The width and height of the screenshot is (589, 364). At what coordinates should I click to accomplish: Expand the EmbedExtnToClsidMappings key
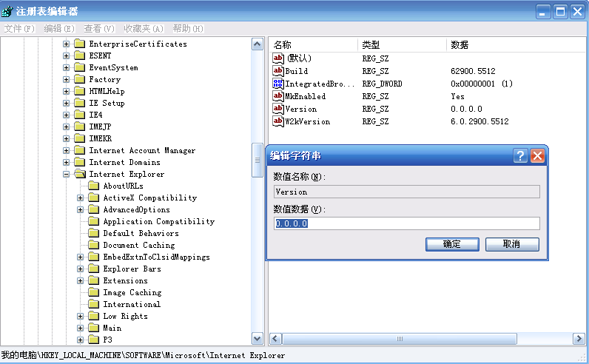pos(81,257)
